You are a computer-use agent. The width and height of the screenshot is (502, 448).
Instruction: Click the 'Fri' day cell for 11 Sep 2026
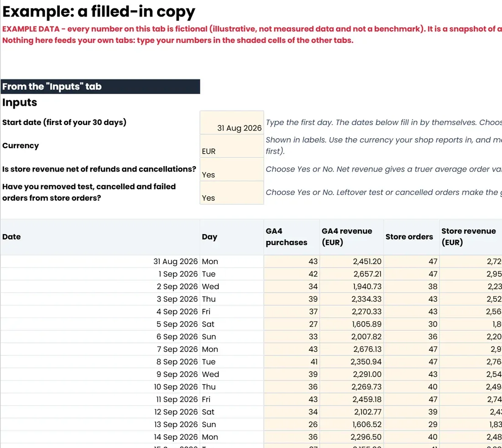point(232,399)
